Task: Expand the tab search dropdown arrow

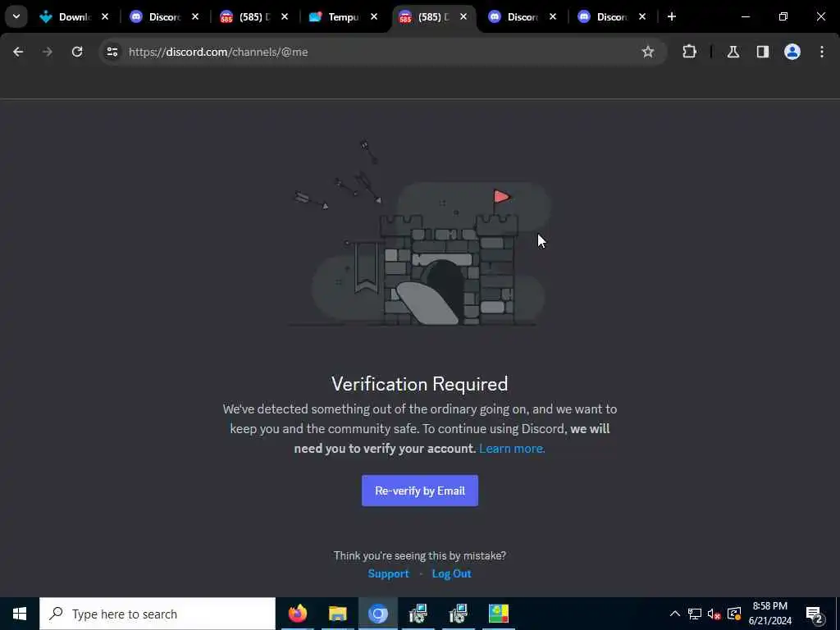Action: click(16, 16)
